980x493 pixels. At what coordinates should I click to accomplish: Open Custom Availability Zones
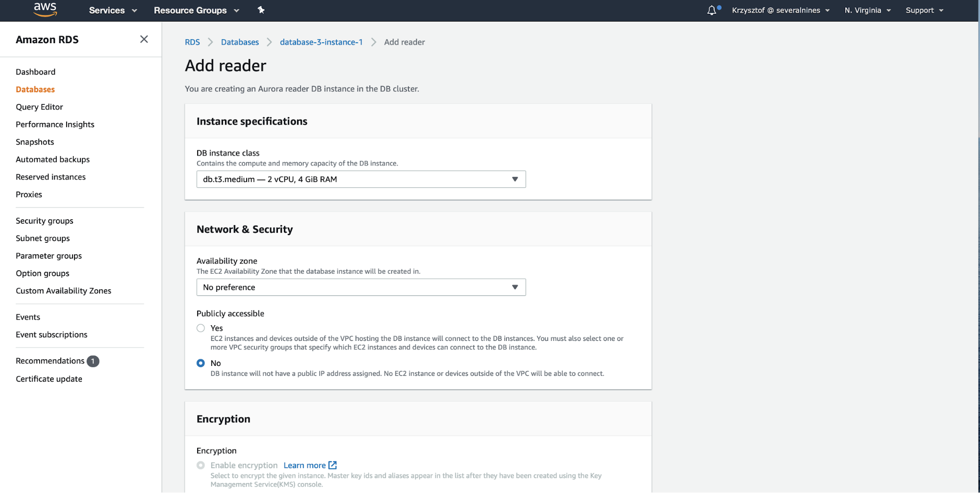click(x=64, y=291)
